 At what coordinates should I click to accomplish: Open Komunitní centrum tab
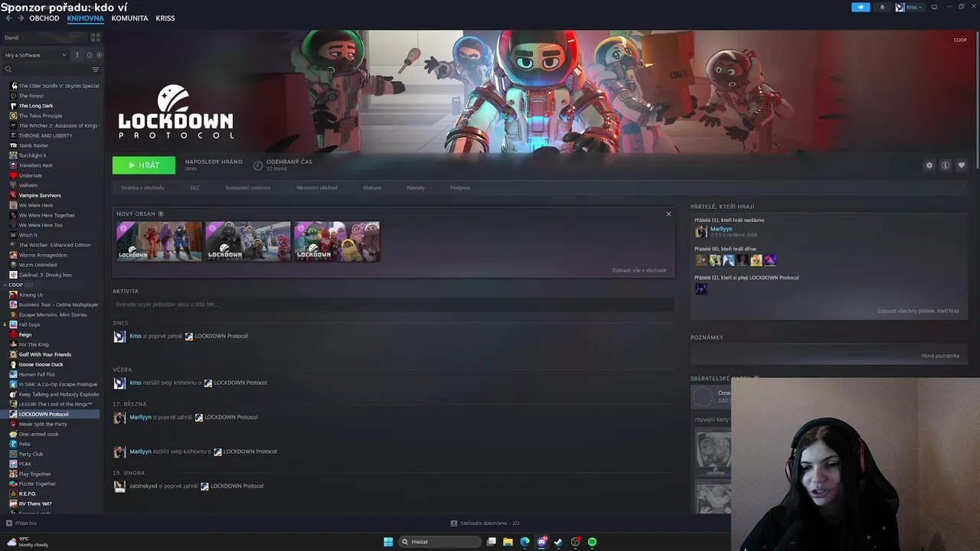point(247,187)
